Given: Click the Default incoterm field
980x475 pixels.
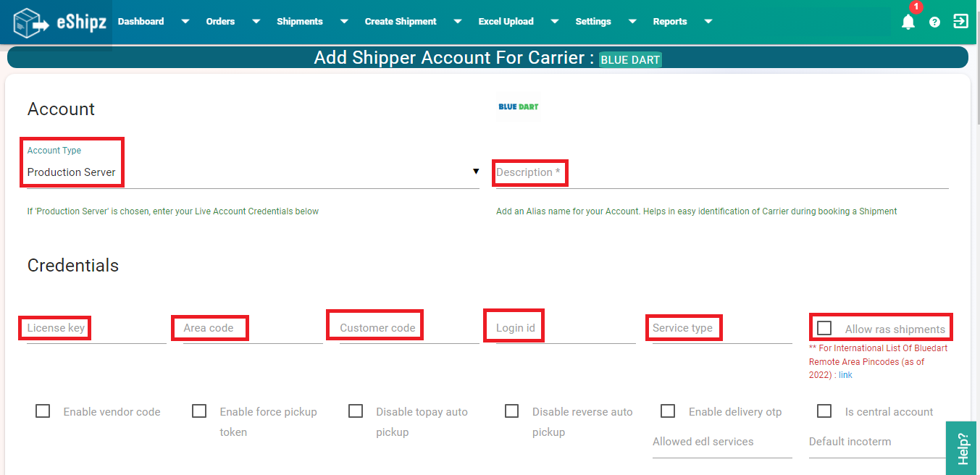Looking at the screenshot, I should (879, 443).
